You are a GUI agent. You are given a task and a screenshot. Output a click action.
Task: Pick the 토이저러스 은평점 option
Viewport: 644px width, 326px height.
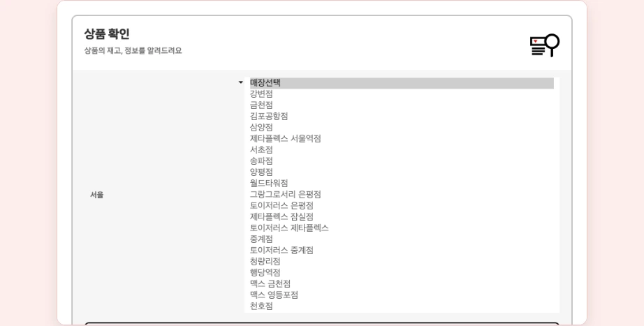pyautogui.click(x=402, y=206)
